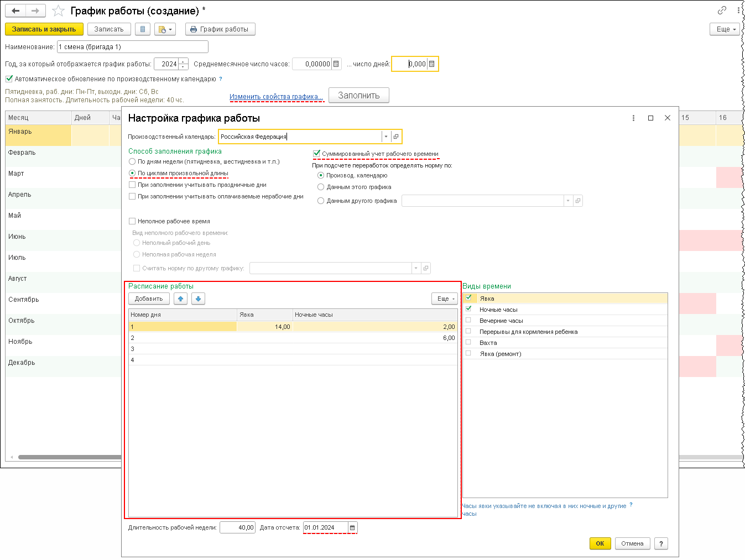Maximize the Настройка графика работы dialog
This screenshot has width=745, height=560.
tap(650, 118)
